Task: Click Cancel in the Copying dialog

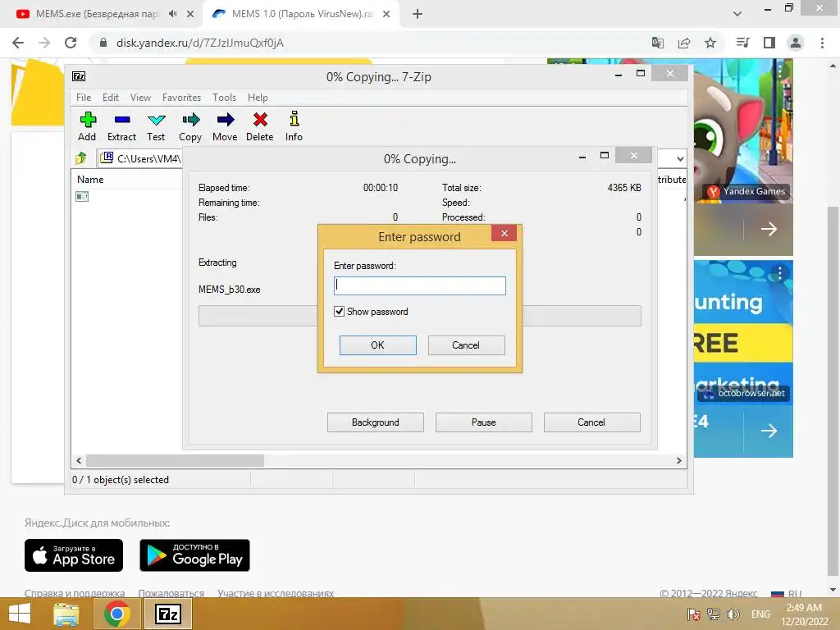Action: pos(591,422)
